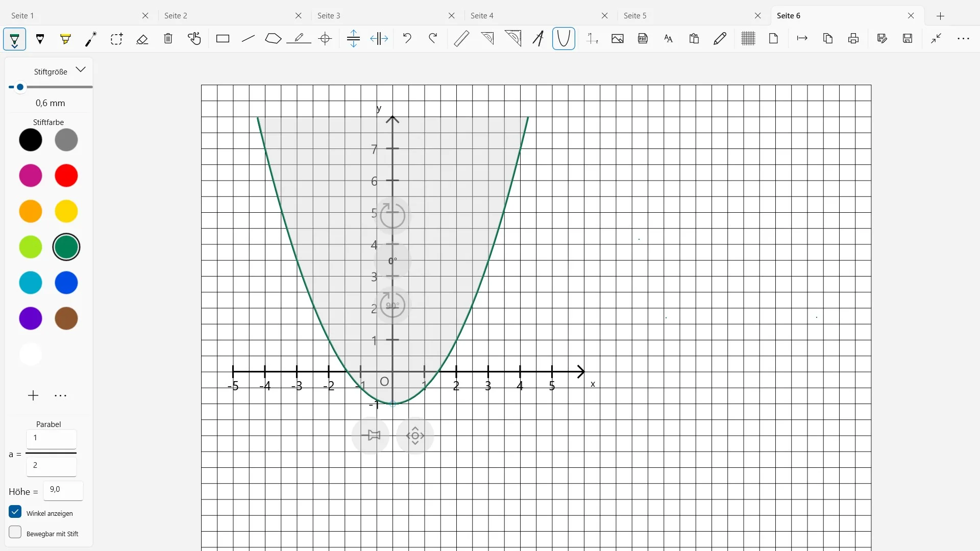Pick the brown pen color
The image size is (980, 551).
tap(66, 318)
